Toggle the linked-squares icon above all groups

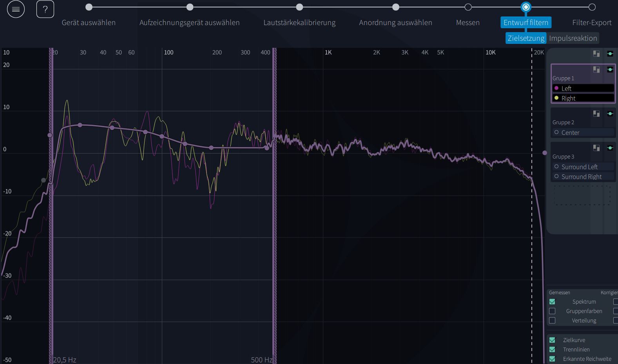[x=596, y=54]
